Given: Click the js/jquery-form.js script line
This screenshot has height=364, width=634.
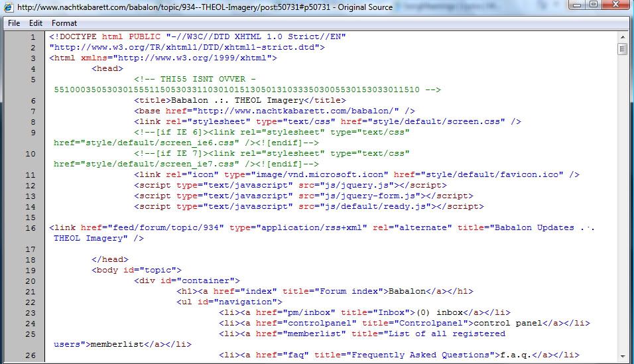Looking at the screenshot, I should click(304, 196).
